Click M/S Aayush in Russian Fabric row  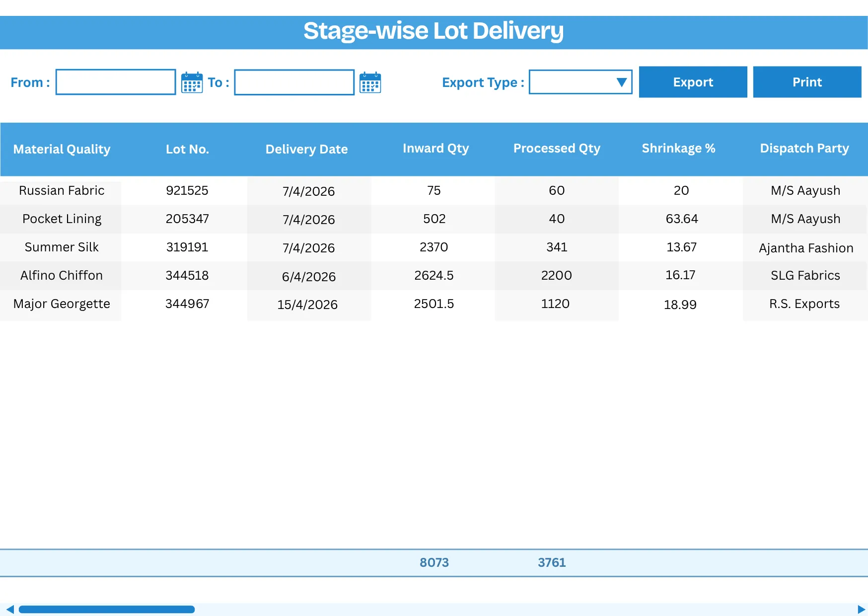pos(805,190)
